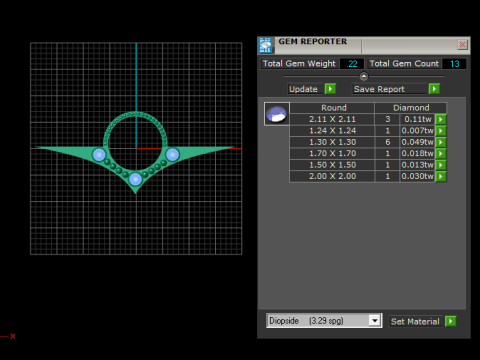
Task: Select the round gem thumbnail
Action: coord(277,114)
